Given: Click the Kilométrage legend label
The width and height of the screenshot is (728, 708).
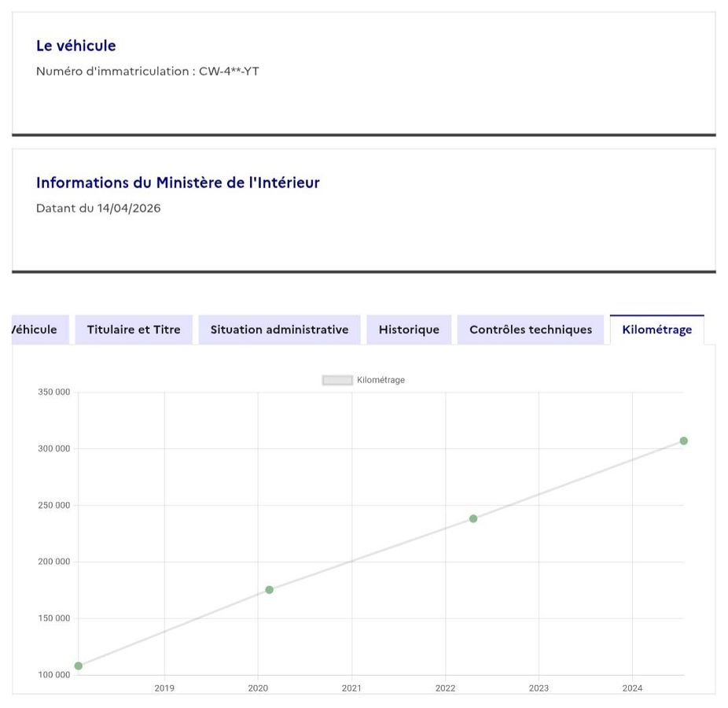Looking at the screenshot, I should click(381, 380).
